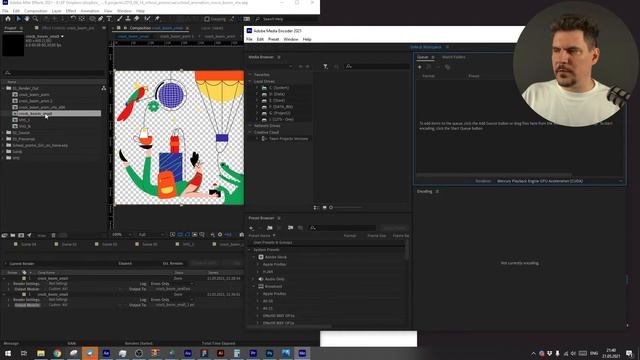Image resolution: width=640 pixels, height=360 pixels.
Task: Select the Pen tool in After Effects toolbar
Action: tap(100, 19)
